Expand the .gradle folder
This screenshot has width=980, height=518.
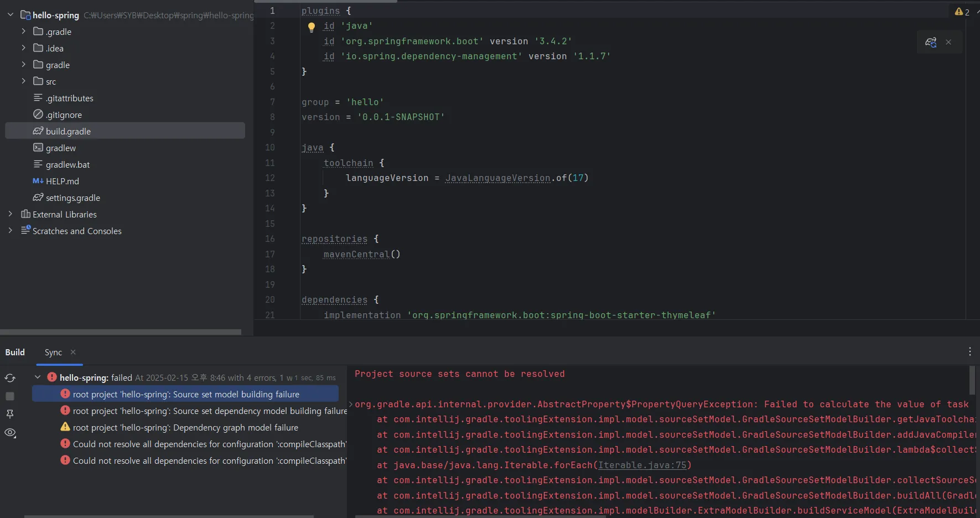click(23, 32)
